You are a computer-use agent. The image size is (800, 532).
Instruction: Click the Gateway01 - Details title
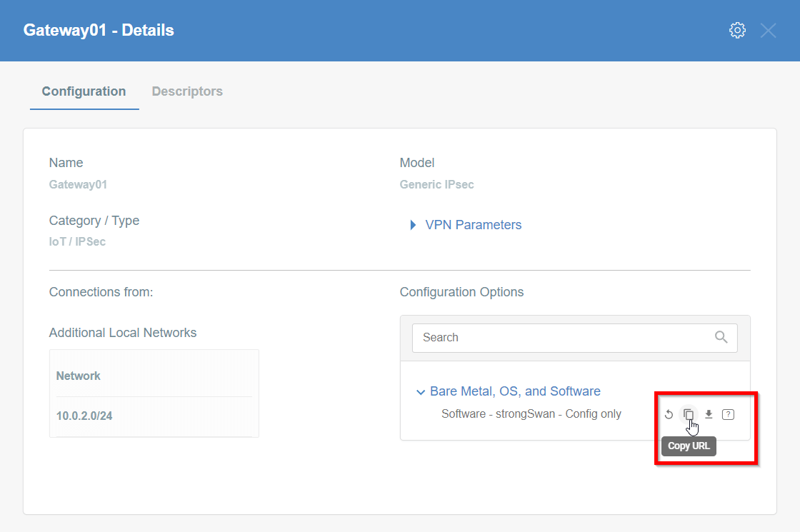(x=99, y=30)
